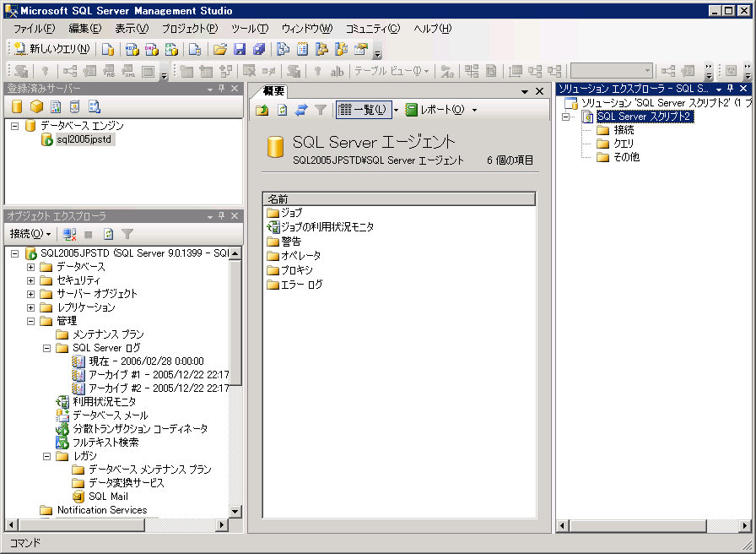
Task: Select ジョブの利用状況モニタ in the summary list
Action: click(x=321, y=227)
